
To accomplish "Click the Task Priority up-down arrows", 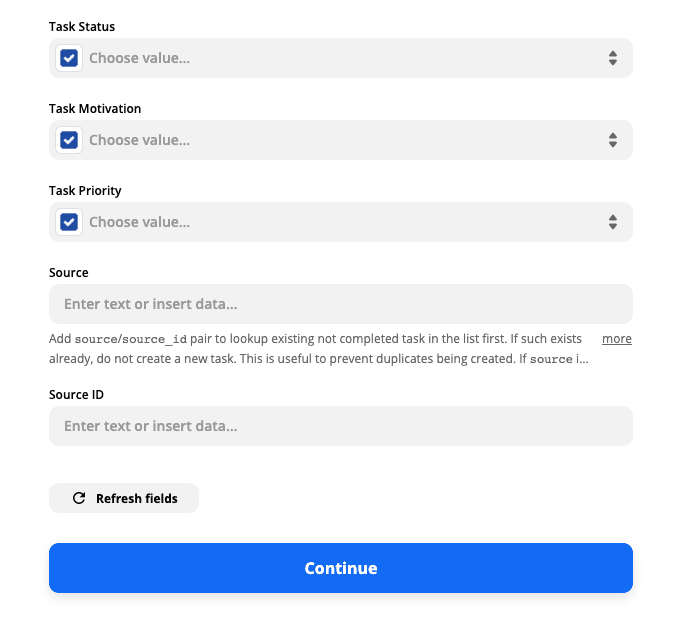I will pos(613,222).
